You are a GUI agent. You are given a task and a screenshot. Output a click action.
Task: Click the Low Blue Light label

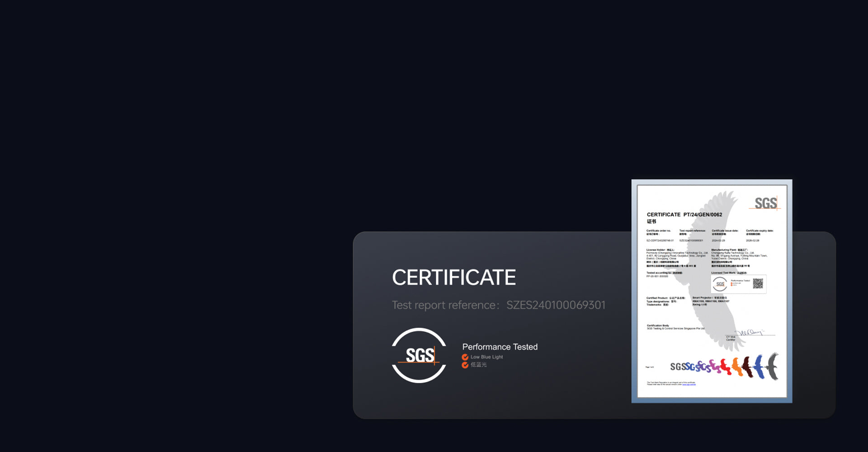pos(486,357)
